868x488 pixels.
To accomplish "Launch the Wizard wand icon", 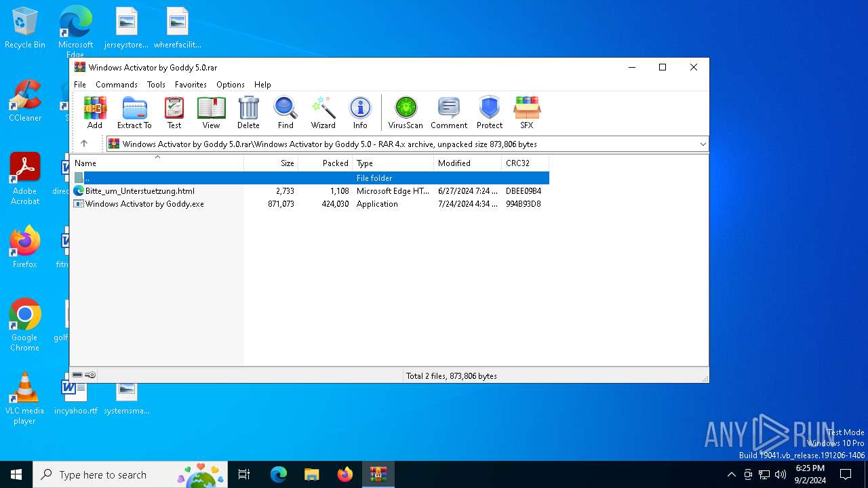I will click(323, 113).
